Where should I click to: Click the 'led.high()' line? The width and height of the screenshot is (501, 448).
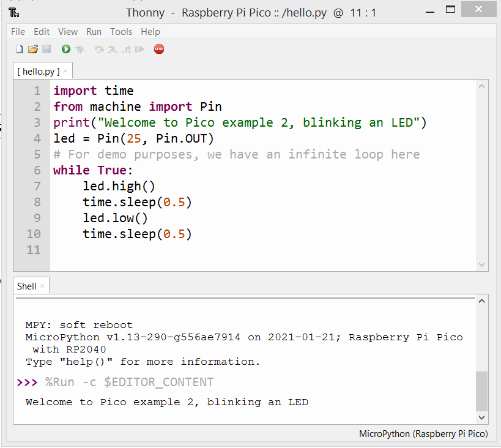coord(119,187)
